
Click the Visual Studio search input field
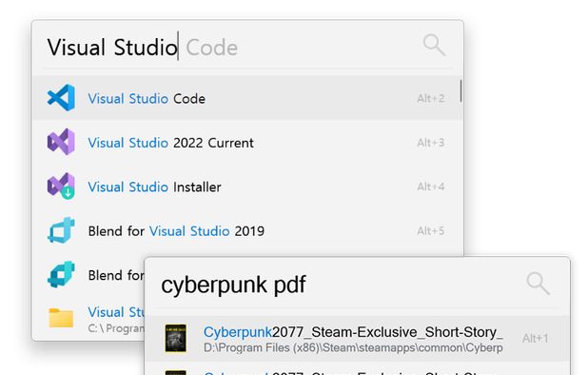(232, 48)
